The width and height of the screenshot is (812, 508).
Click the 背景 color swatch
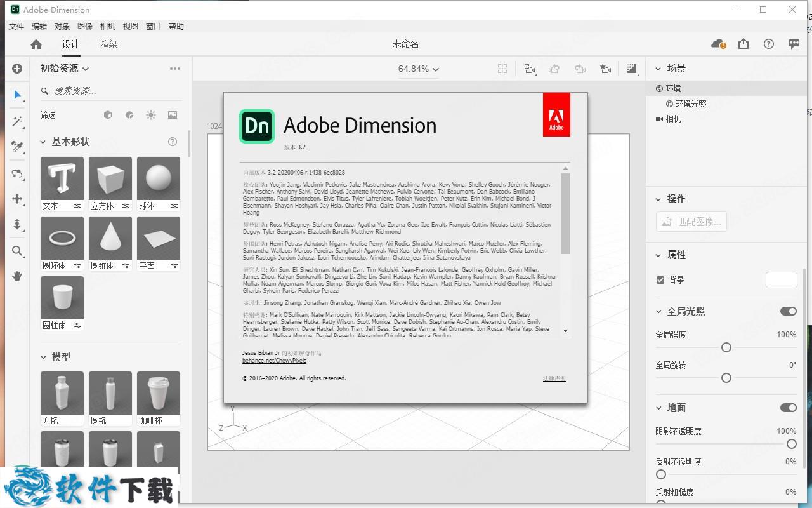(782, 280)
